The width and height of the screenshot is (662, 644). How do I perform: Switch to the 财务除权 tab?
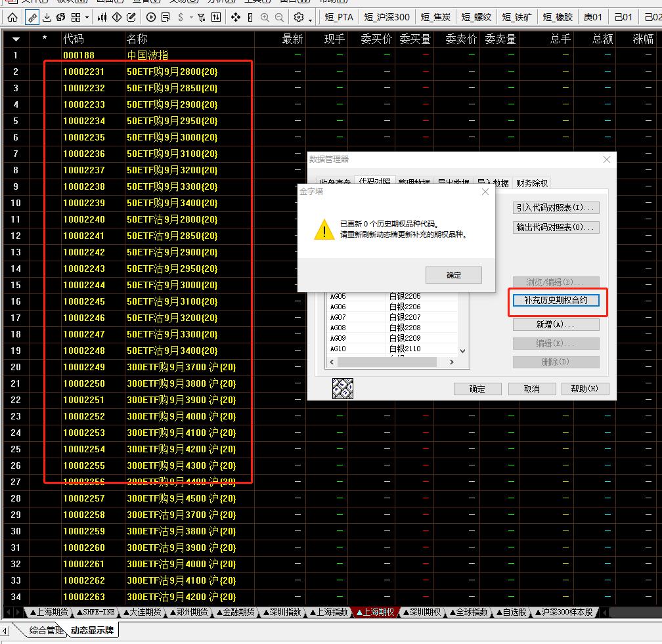531,183
